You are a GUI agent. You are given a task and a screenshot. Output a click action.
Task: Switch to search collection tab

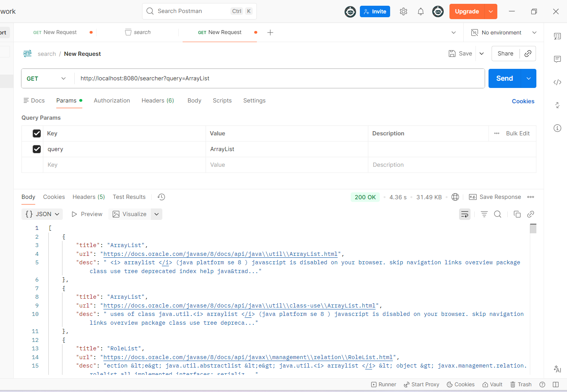tap(138, 33)
